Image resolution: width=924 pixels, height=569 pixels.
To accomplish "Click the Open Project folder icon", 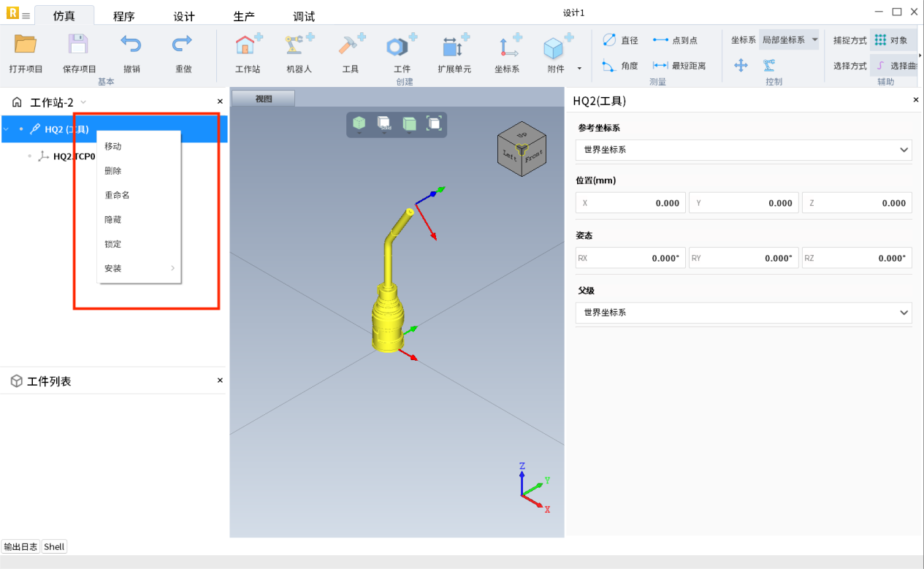I will 26,45.
